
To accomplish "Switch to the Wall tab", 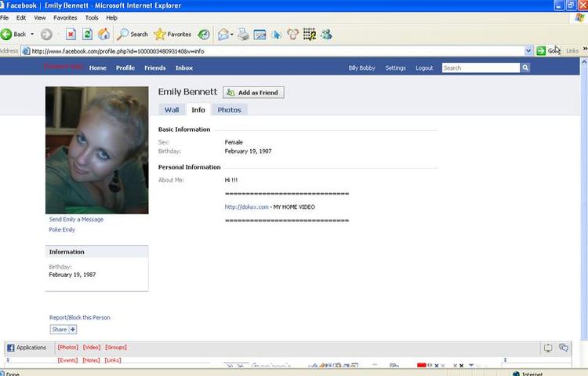I will coord(172,110).
